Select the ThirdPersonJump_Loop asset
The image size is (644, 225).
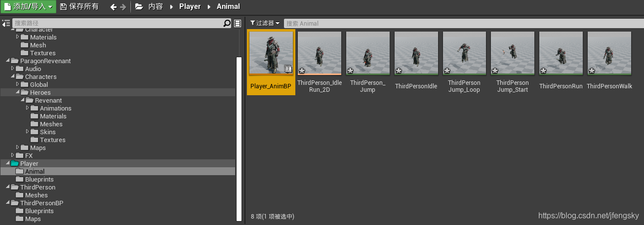(x=464, y=62)
